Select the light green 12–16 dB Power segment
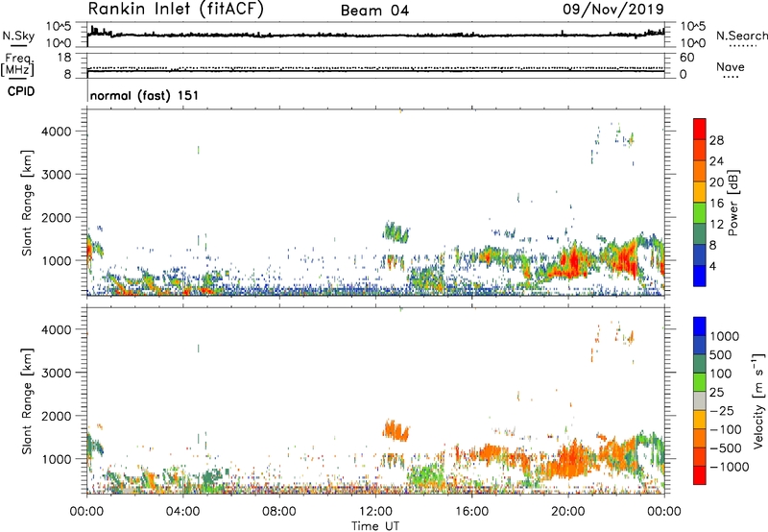 [700, 212]
